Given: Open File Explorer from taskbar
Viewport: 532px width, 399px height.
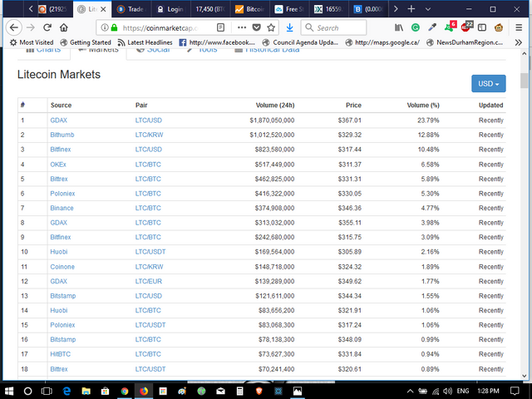Looking at the screenshot, I should point(86,392).
